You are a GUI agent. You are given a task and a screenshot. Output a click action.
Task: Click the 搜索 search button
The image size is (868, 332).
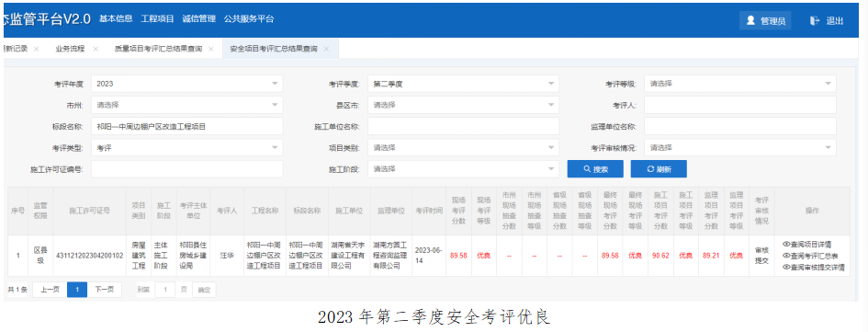pos(595,169)
